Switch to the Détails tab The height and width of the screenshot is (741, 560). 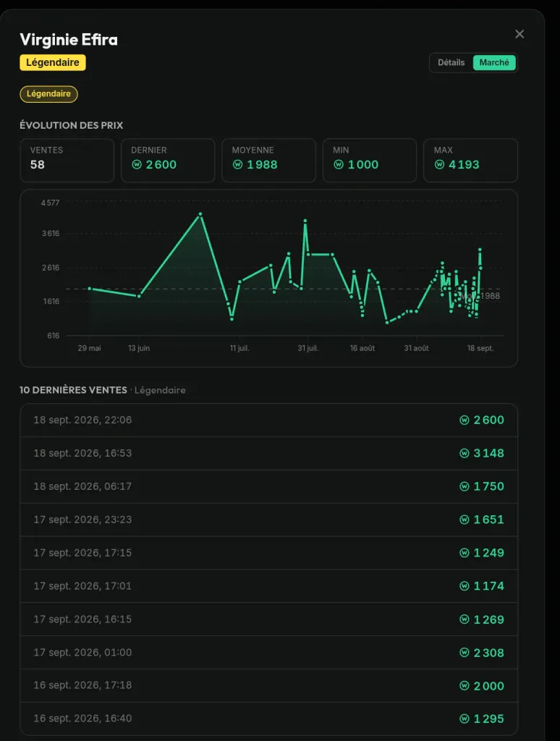(451, 62)
